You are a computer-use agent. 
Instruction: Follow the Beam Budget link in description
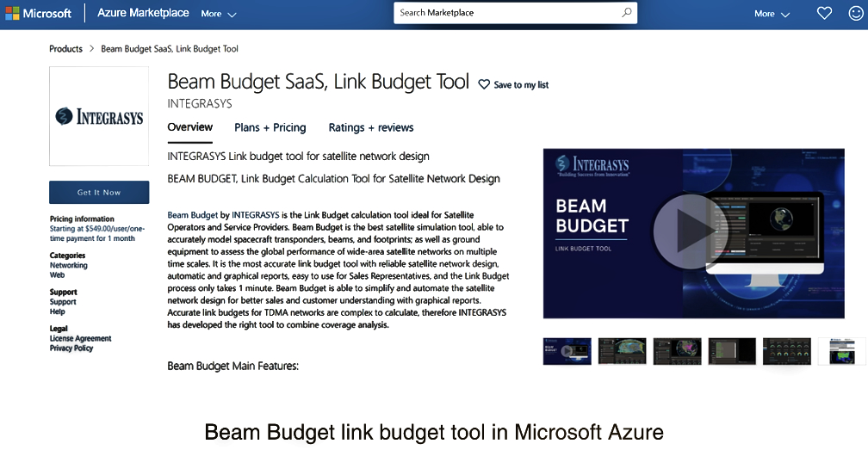click(193, 215)
